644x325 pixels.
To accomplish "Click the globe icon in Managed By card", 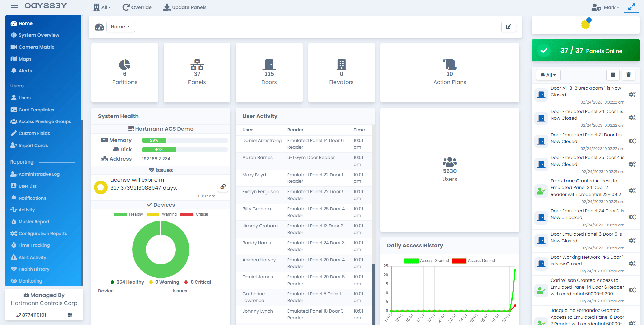I will [x=70, y=315].
